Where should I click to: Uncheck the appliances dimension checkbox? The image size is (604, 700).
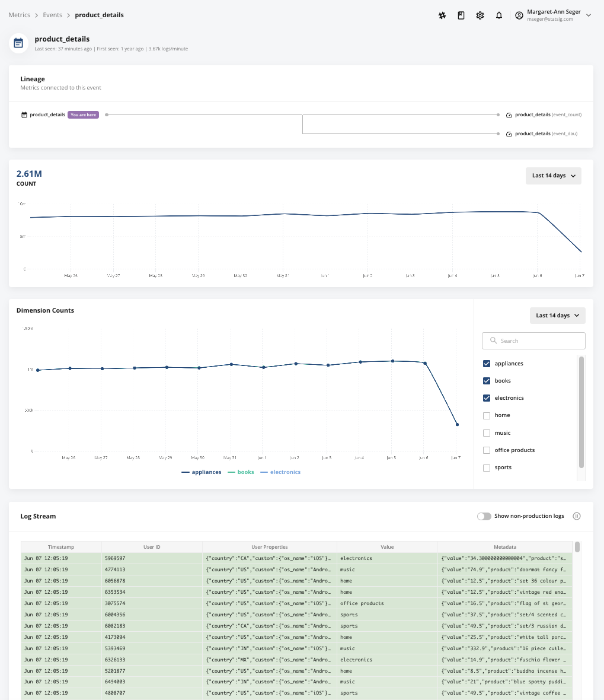pyautogui.click(x=487, y=364)
